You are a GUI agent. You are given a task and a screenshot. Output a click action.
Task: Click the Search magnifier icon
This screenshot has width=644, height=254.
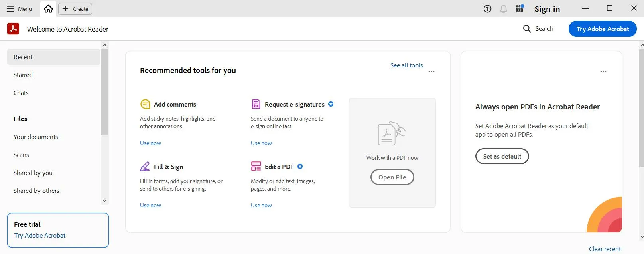click(x=527, y=28)
